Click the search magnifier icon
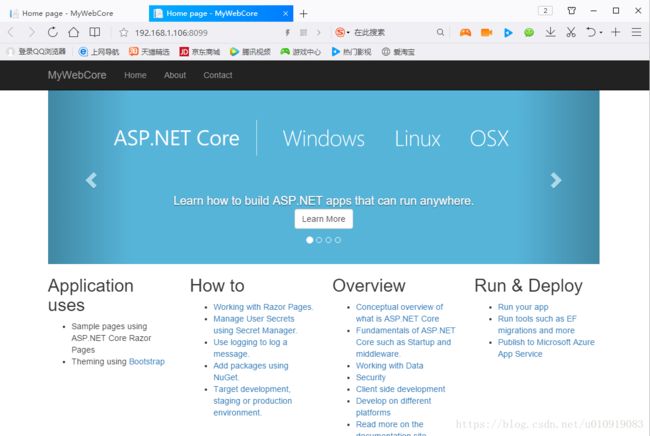Screen dimensions: 650x436 440,32
